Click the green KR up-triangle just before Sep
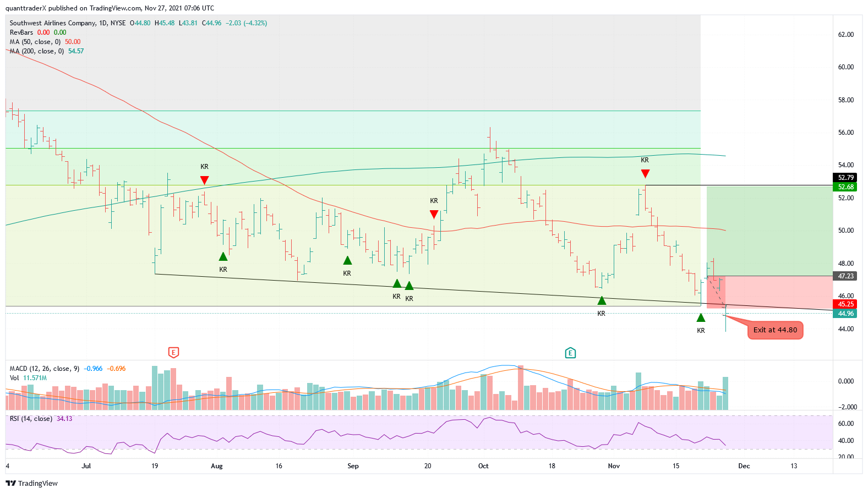This screenshot has width=868, height=493. [x=347, y=260]
